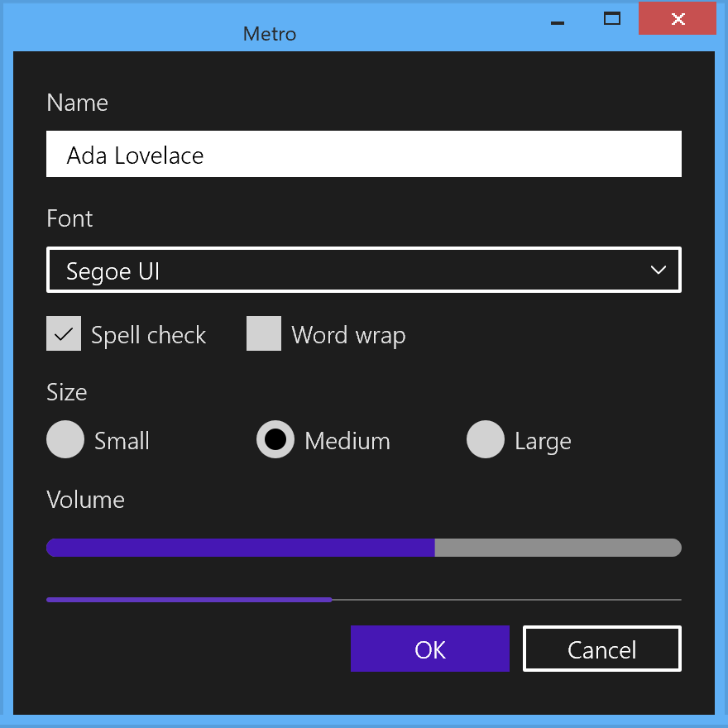Select the Small size radio button
Image resolution: width=728 pixels, height=728 pixels.
[x=65, y=439]
